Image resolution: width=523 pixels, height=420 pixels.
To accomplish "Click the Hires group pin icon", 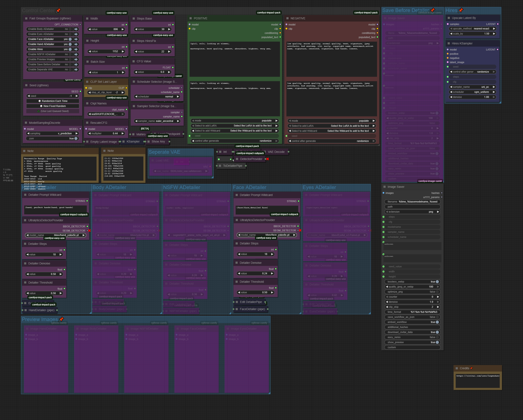I will [x=461, y=10].
